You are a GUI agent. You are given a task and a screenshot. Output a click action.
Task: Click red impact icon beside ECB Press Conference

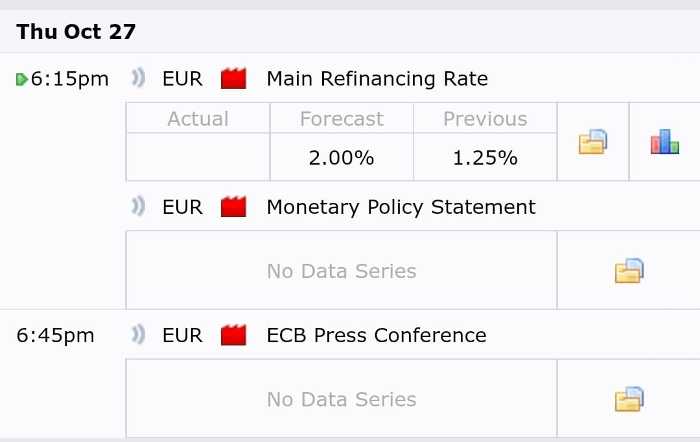point(233,335)
